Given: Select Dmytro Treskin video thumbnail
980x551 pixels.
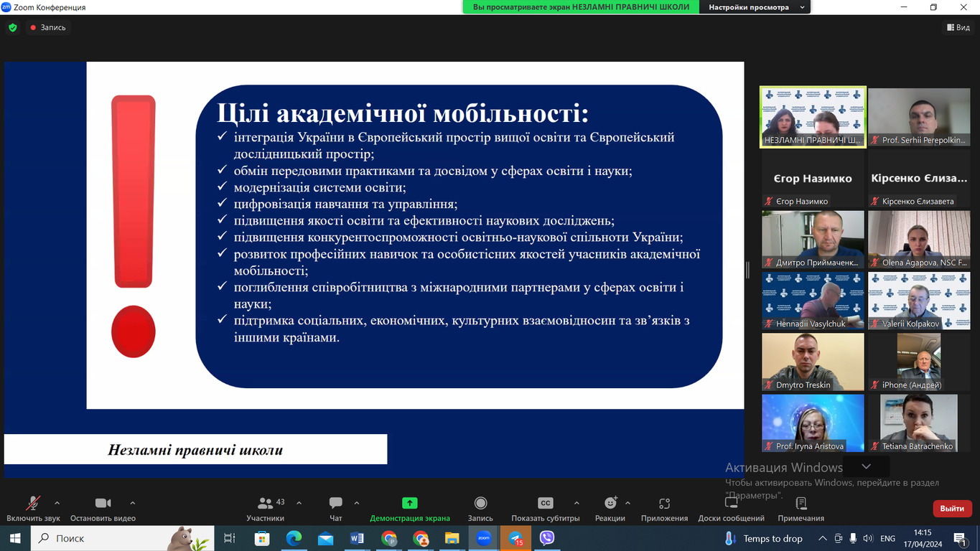Looking at the screenshot, I should point(813,362).
